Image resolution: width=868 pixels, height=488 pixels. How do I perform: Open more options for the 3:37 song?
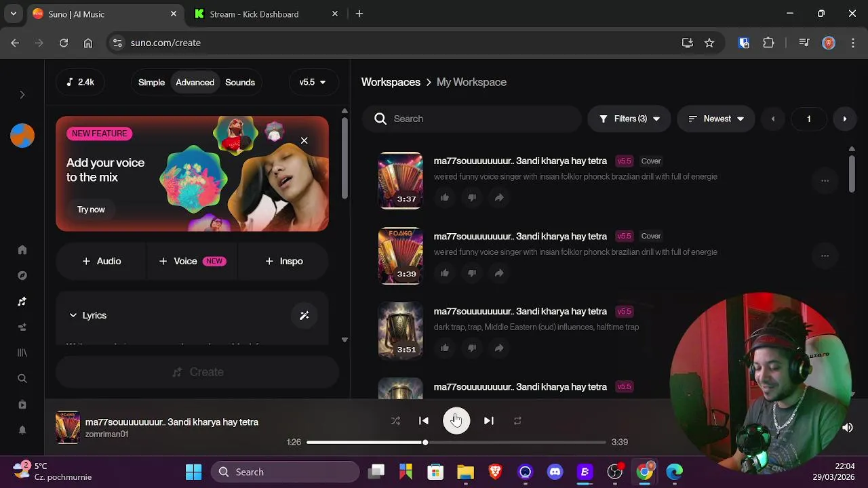[825, 180]
